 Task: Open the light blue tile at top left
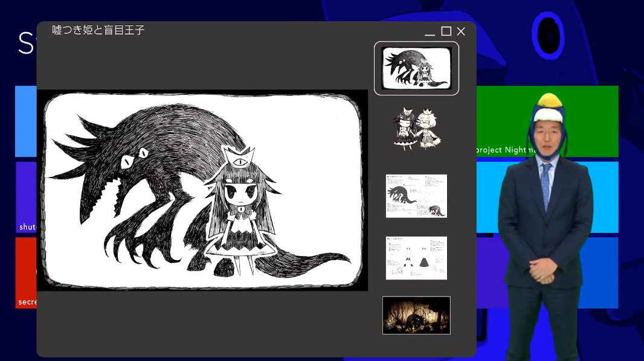(25, 121)
